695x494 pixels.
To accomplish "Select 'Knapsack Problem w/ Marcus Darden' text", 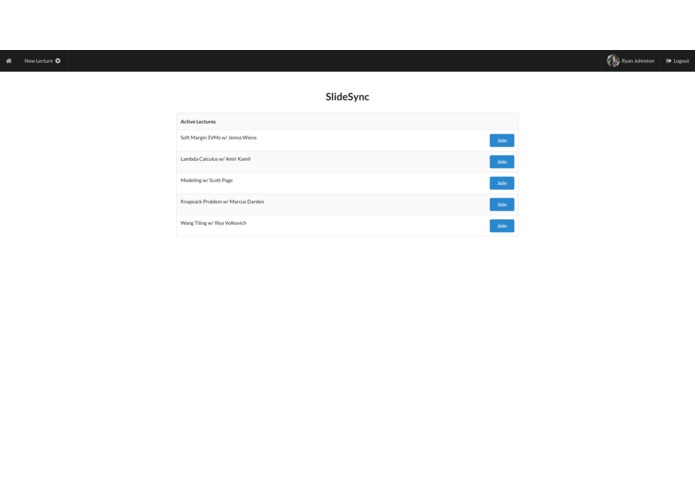I will (222, 202).
